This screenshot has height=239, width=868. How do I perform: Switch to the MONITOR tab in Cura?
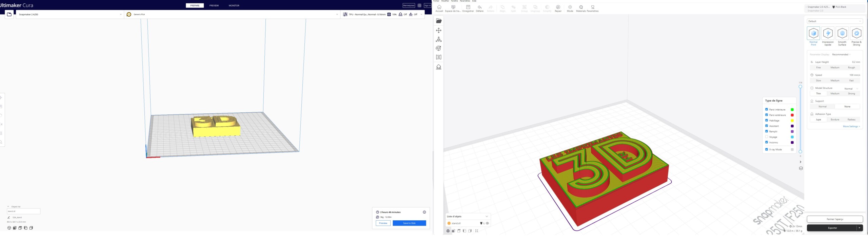(234, 5)
